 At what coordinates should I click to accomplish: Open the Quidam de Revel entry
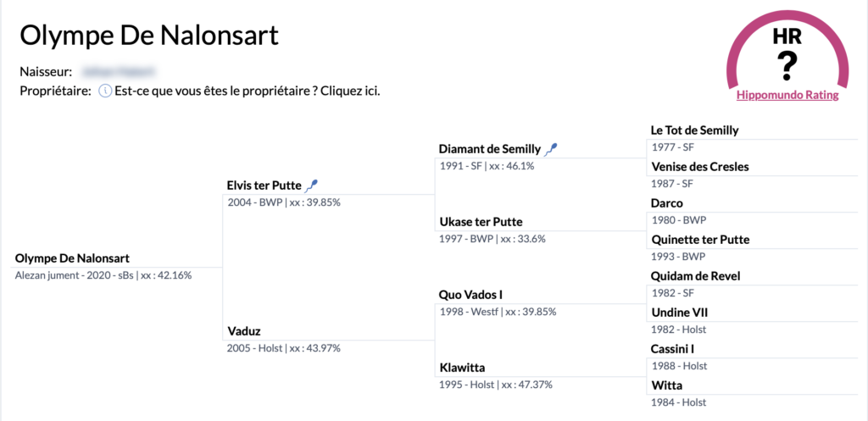[696, 276]
